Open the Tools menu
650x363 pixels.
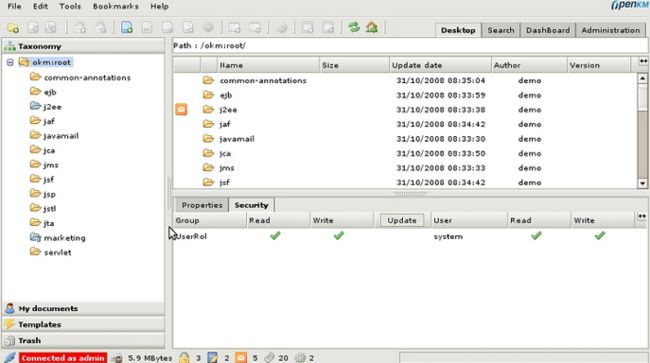click(x=70, y=6)
